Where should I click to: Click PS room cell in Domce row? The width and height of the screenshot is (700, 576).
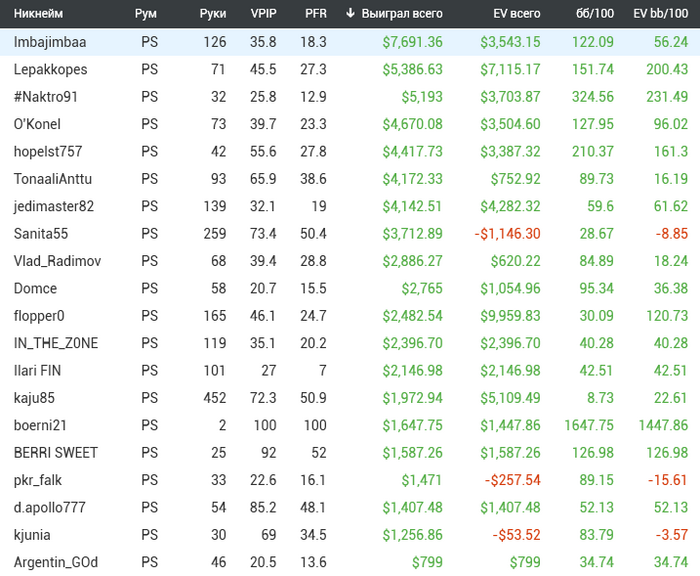click(150, 288)
